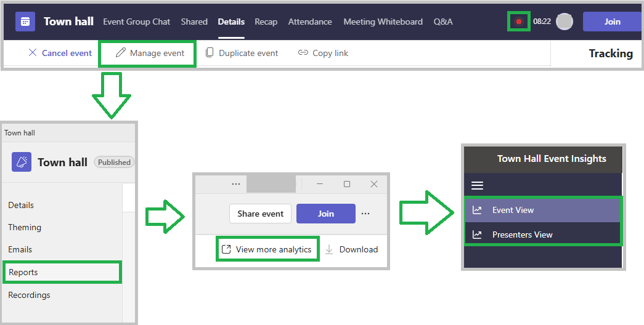
Task: Click the Download arrow icon
Action: click(x=329, y=249)
